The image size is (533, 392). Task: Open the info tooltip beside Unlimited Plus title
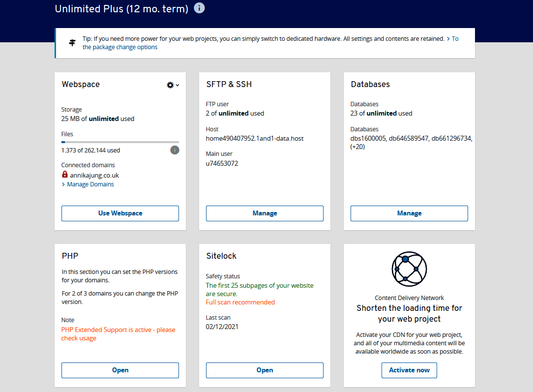click(199, 8)
